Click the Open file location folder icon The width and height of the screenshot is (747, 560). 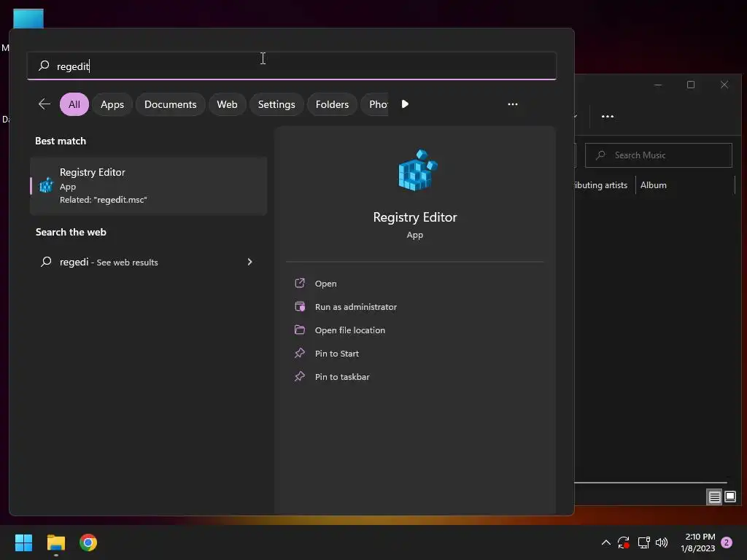click(x=300, y=330)
